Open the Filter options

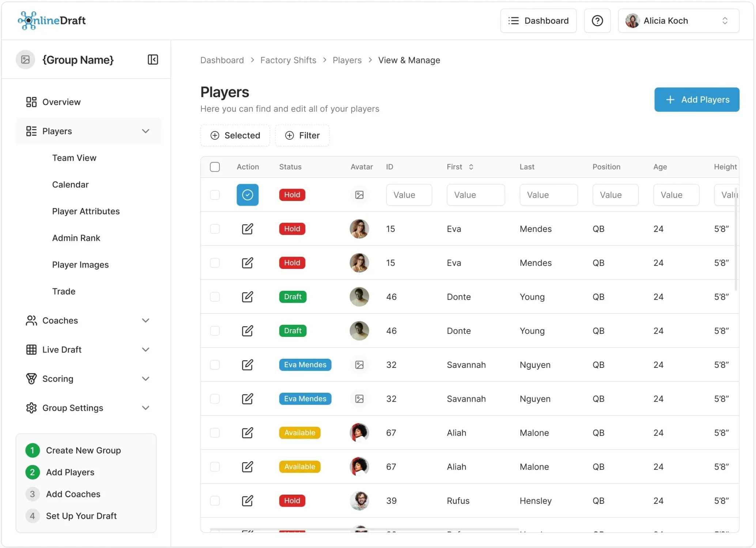tap(302, 135)
